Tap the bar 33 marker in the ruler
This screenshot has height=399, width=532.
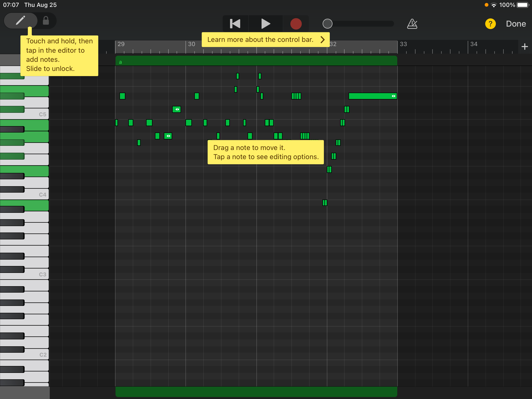point(403,44)
